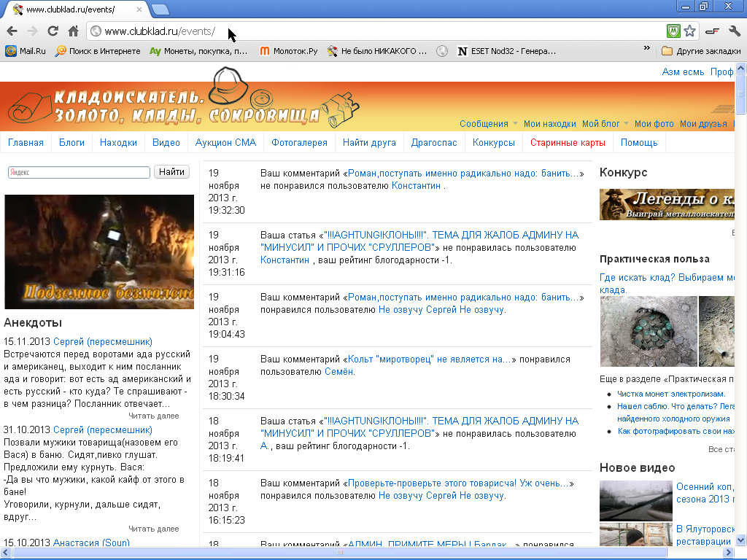
Task: Click the horizontal scrollbar at the bottom
Action: pyautogui.click(x=340, y=553)
